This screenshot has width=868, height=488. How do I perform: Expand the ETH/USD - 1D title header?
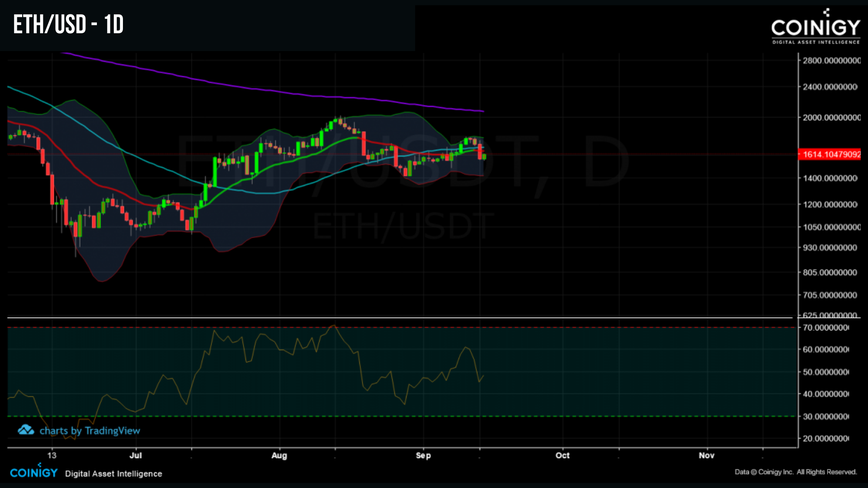(x=68, y=23)
